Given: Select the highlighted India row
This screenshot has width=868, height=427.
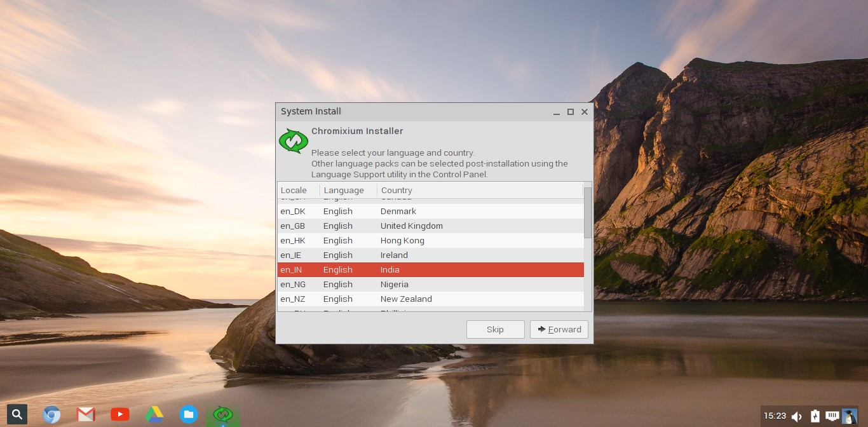Looking at the screenshot, I should click(x=431, y=269).
